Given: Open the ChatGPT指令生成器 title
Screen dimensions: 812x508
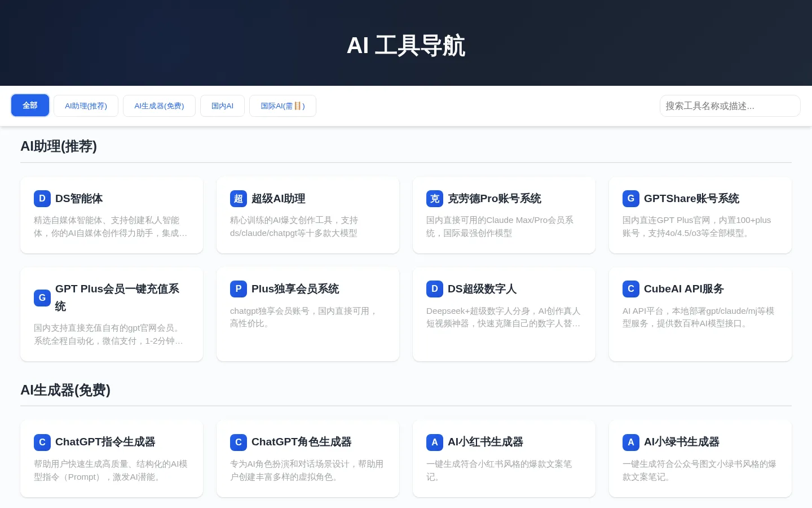Looking at the screenshot, I should coord(105,442).
